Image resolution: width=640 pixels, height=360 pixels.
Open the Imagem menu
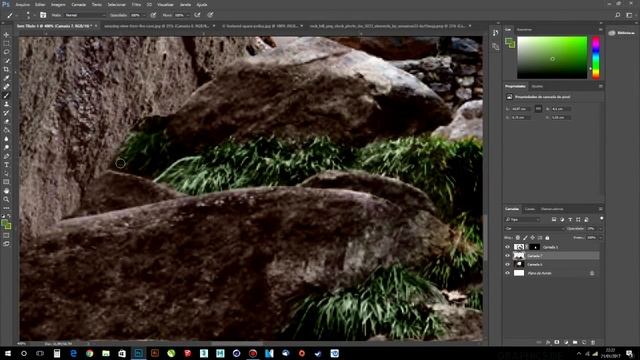(58, 4)
